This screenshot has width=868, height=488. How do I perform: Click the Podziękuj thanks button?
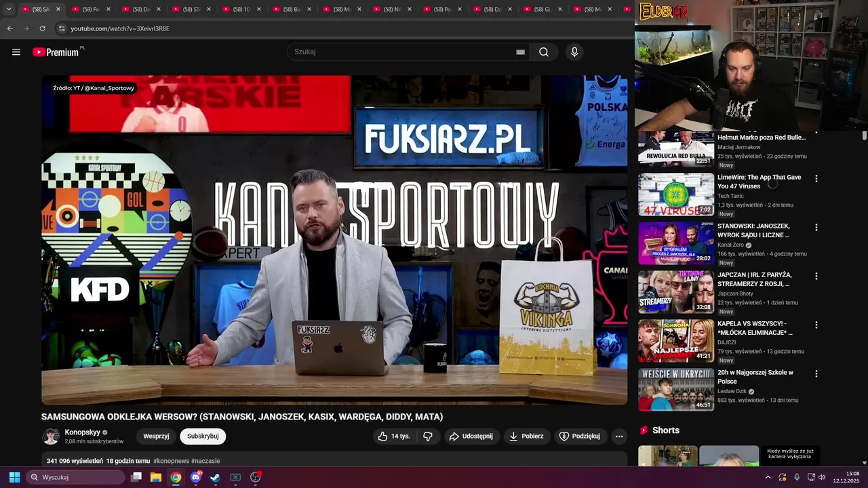point(580,436)
